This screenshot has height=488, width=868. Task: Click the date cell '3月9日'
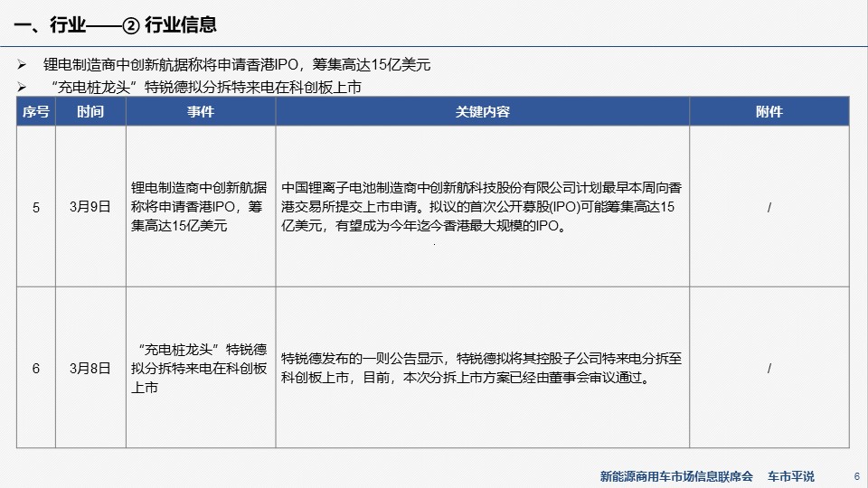click(x=90, y=206)
